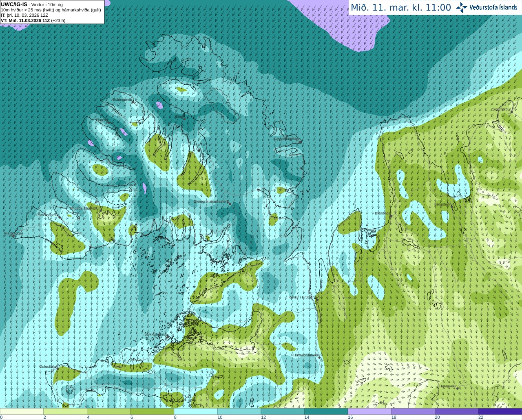Pick the 16–18 m/s lilac legend swatch
The image size is (522, 420).
coord(370,411)
